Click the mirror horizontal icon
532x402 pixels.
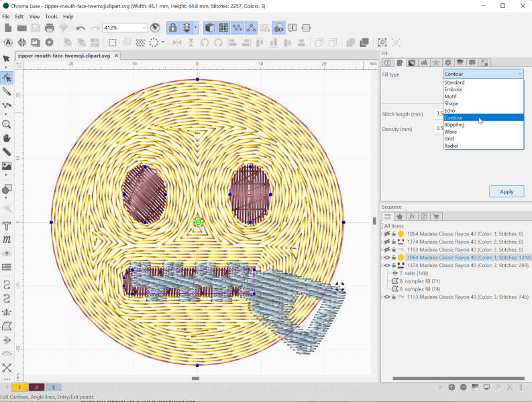pos(177,42)
